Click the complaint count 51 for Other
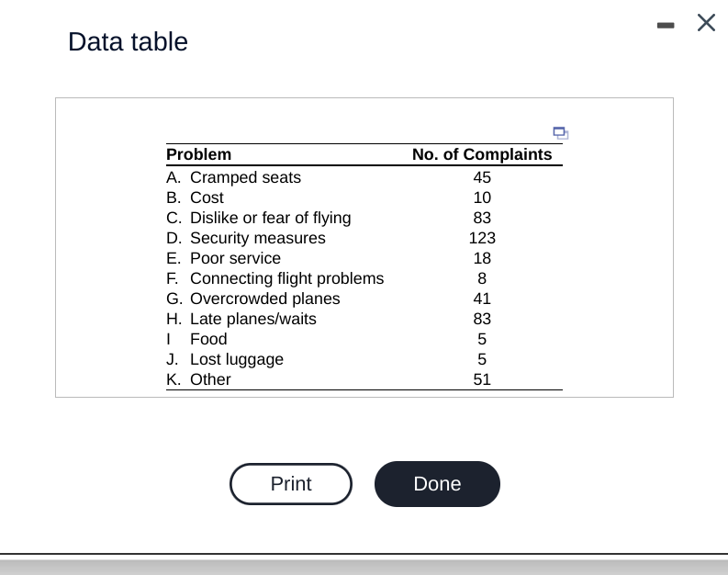The height and width of the screenshot is (575, 728). [x=482, y=379]
